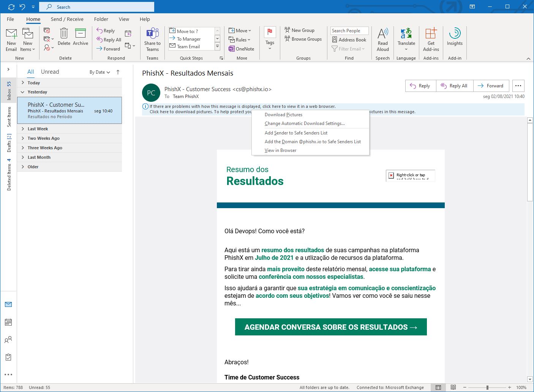Click New Group in ribbon
Image resolution: width=534 pixels, height=392 pixels.
[299, 30]
